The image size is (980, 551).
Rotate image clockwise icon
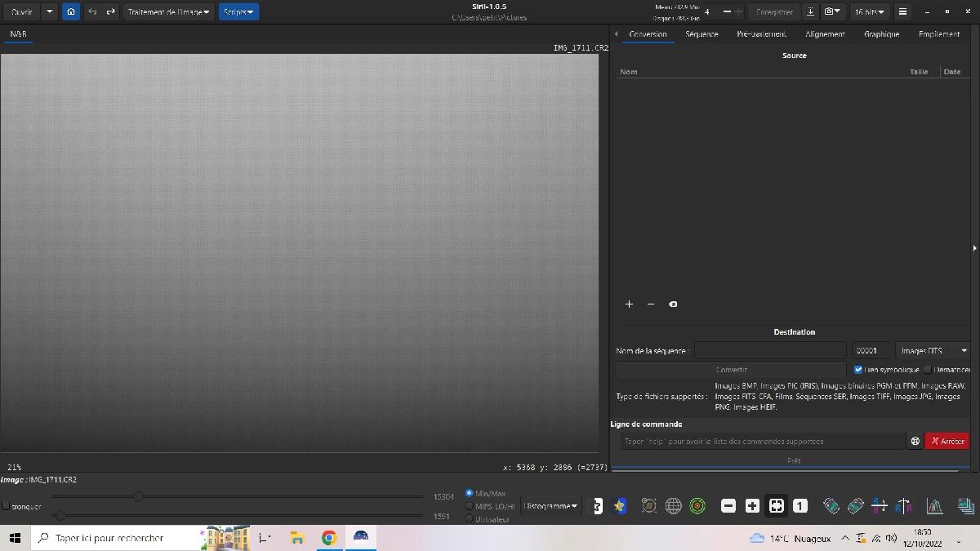click(x=855, y=506)
